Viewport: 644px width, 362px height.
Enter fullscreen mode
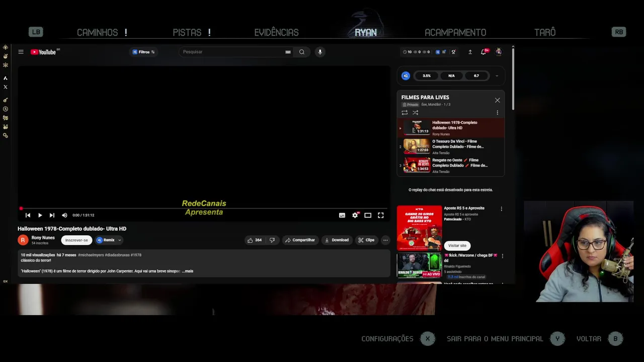click(x=381, y=215)
